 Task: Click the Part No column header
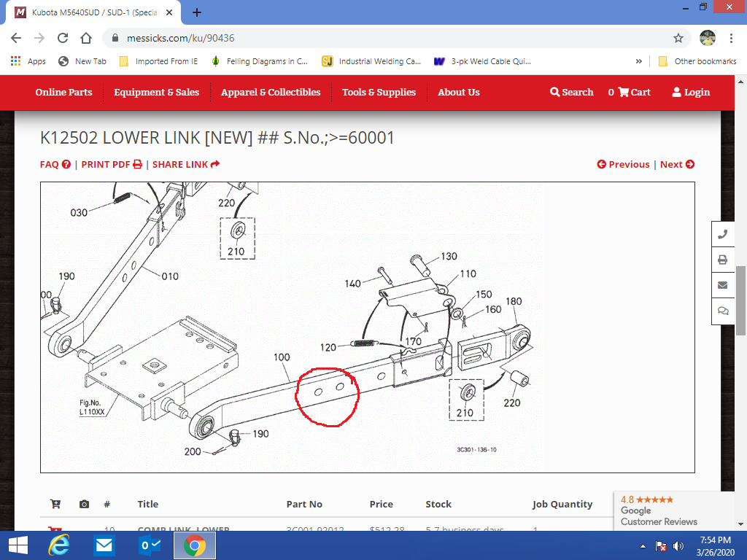pyautogui.click(x=304, y=504)
